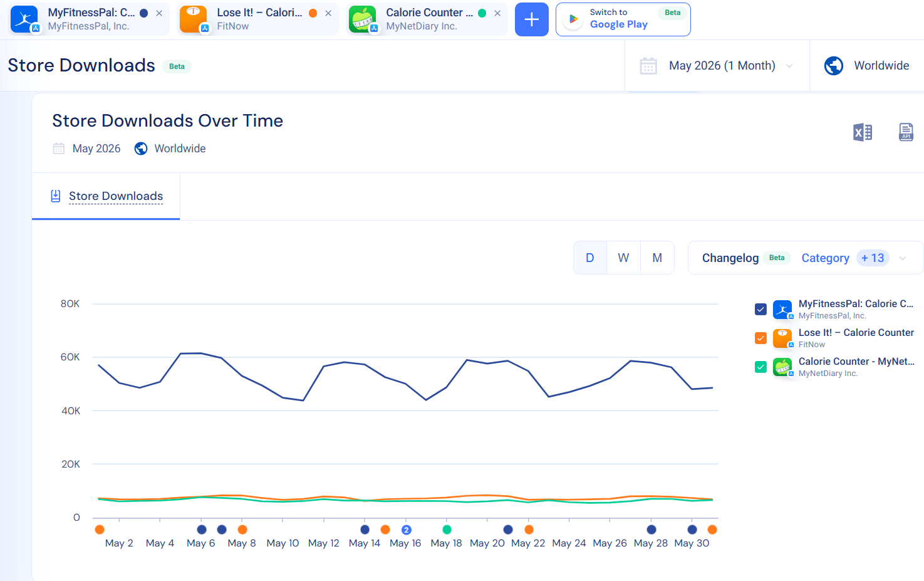Open the numbered changelog marker at May 16
Viewport: 924px width, 581px height.
coord(407,530)
